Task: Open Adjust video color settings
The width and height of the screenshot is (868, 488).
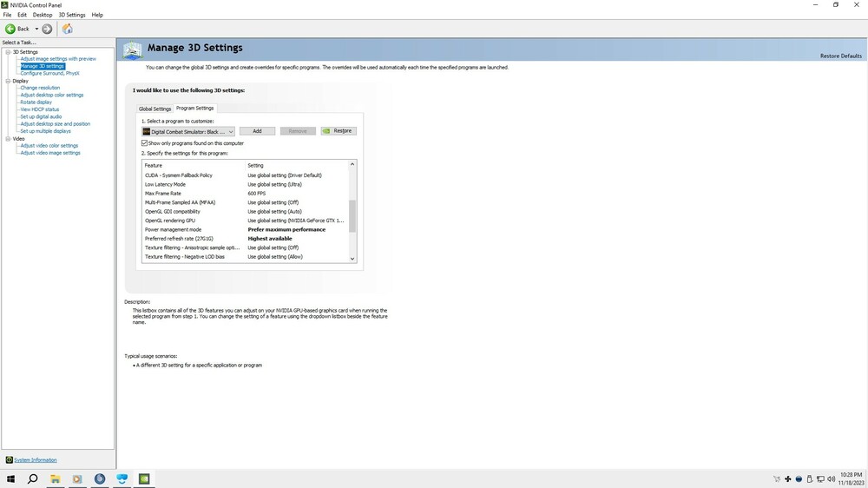Action: 49,146
